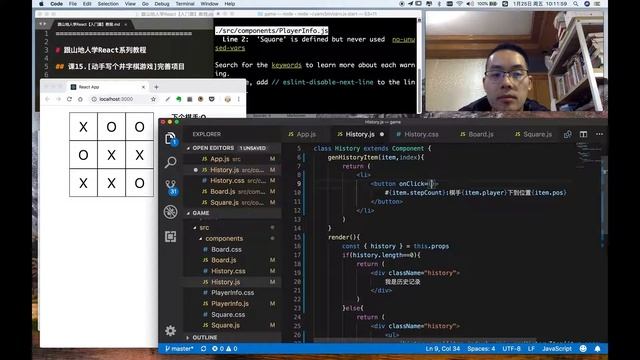This screenshot has width=640, height=360.
Task: Click the split editor icon
Action: pyautogui.click(x=583, y=134)
